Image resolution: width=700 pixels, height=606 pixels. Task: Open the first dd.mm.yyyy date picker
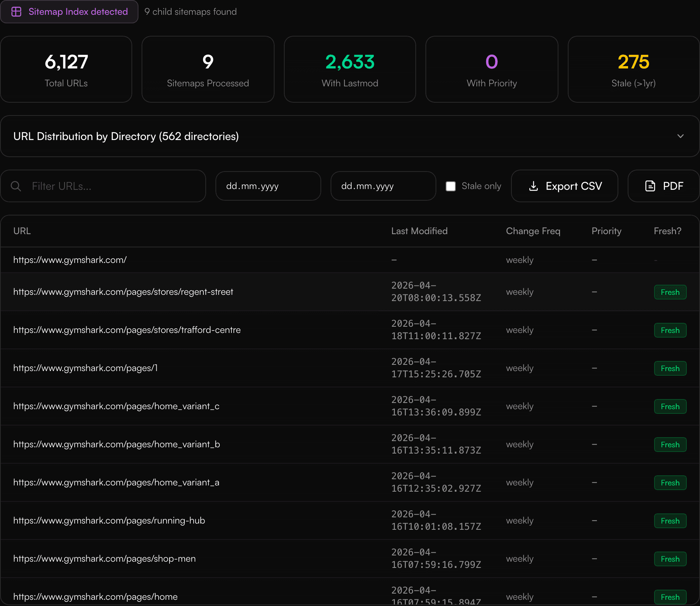coord(268,186)
